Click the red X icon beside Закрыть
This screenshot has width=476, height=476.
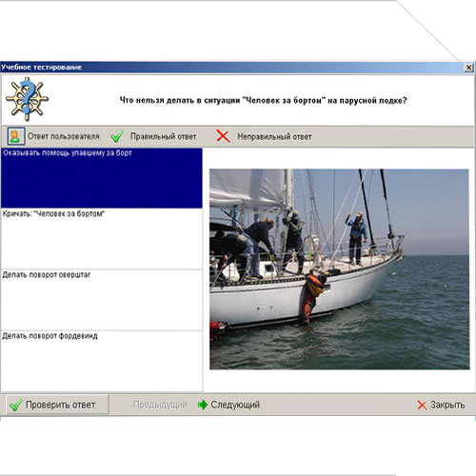click(422, 405)
